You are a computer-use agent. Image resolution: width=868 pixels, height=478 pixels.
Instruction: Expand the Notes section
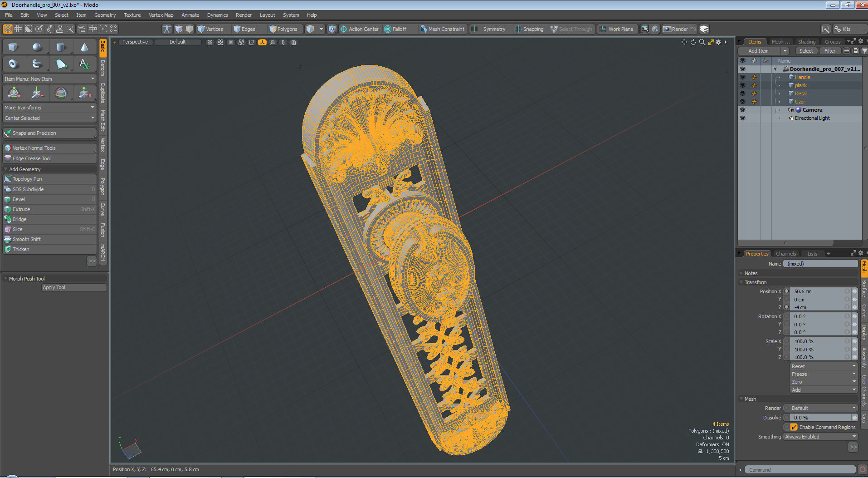(741, 273)
